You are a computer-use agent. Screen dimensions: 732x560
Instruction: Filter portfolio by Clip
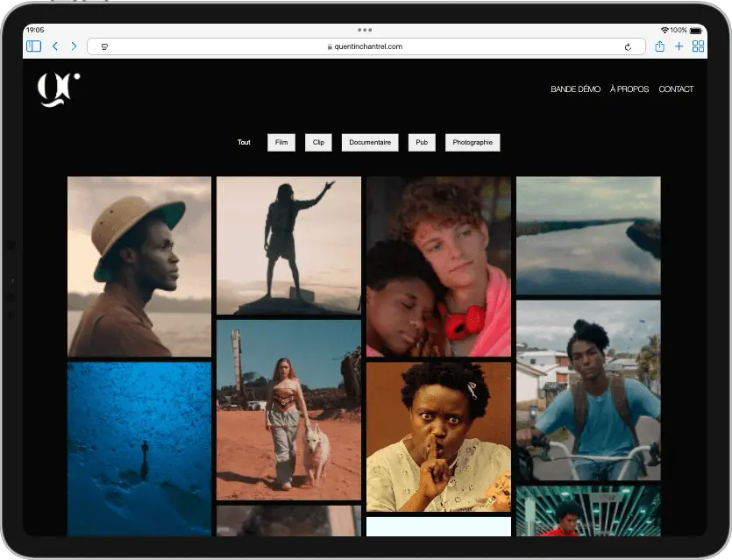pyautogui.click(x=318, y=142)
